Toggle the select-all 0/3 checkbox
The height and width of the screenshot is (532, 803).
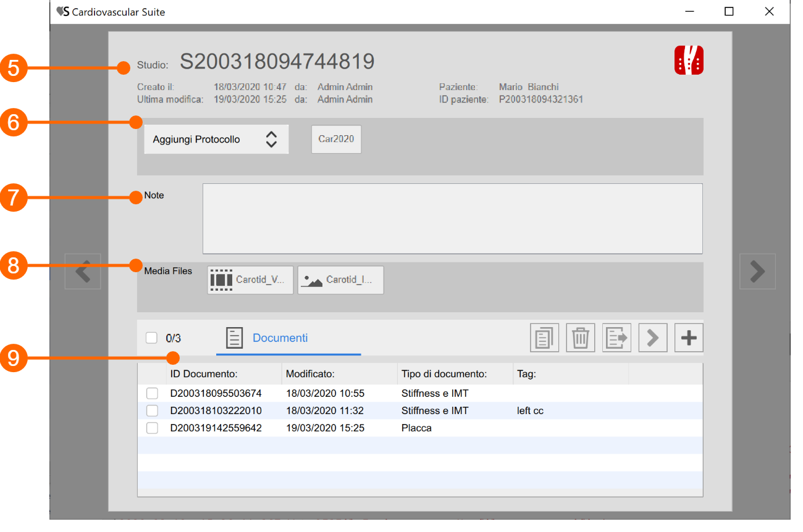[151, 338]
